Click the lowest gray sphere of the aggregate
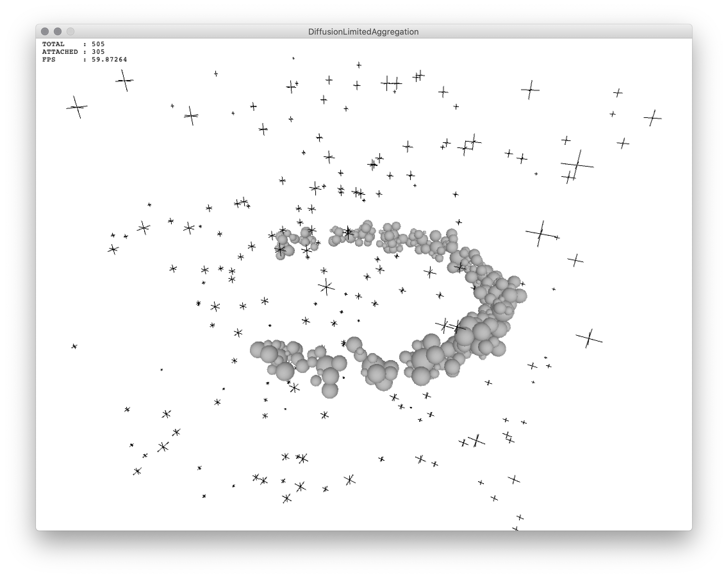728x578 pixels. click(x=330, y=390)
